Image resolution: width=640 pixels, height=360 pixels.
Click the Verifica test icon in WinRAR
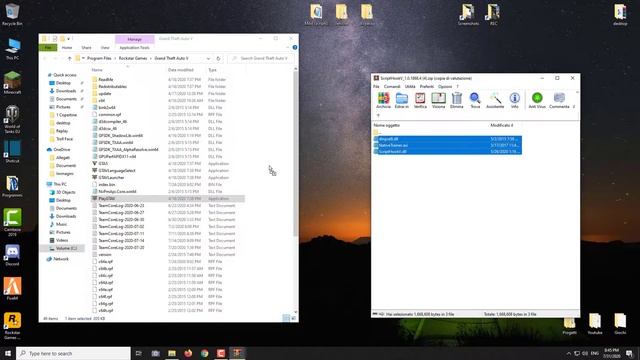tap(420, 100)
